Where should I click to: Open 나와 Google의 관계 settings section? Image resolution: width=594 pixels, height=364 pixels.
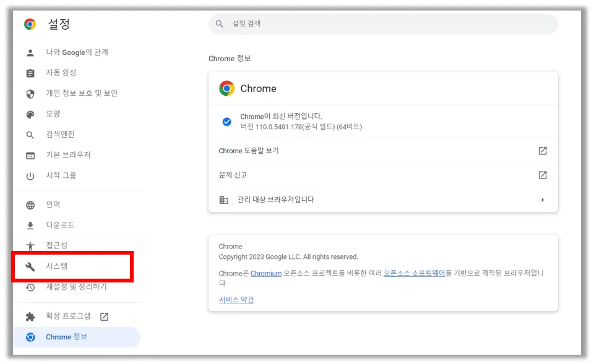[x=77, y=53]
